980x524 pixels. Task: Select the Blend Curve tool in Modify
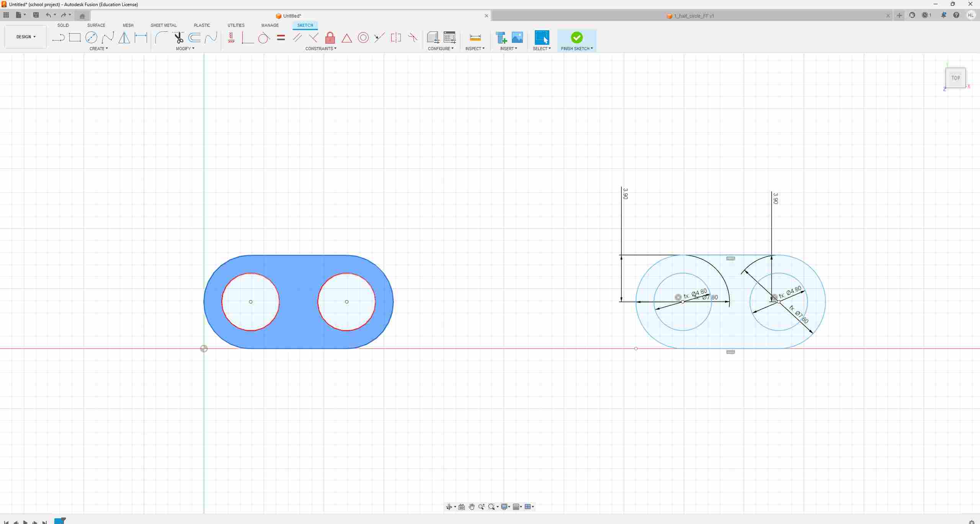tap(211, 38)
